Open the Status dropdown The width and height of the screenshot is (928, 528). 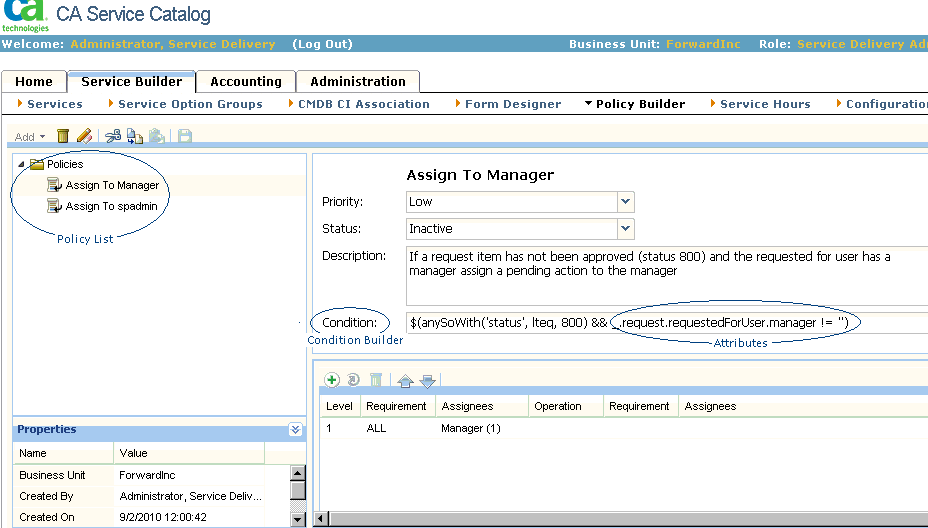(626, 229)
